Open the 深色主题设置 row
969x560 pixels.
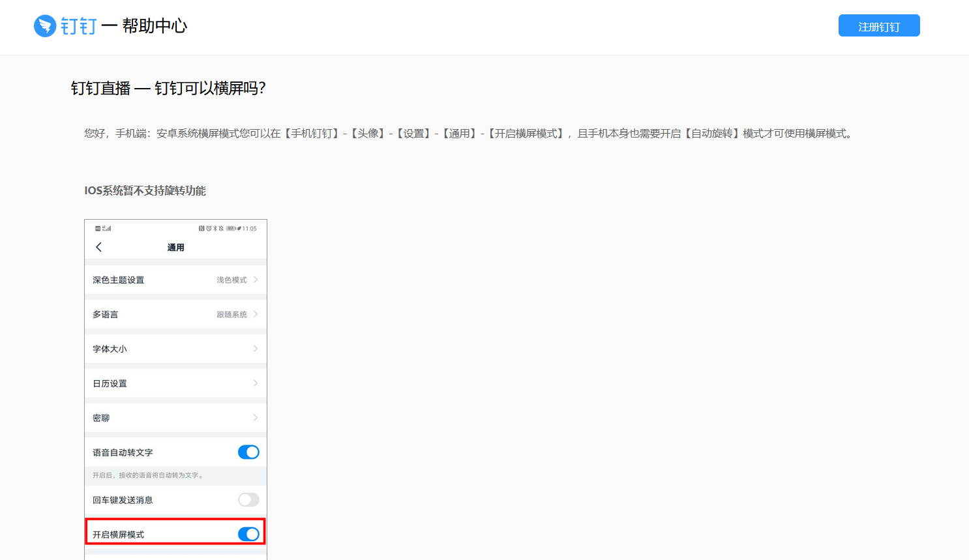(x=175, y=280)
